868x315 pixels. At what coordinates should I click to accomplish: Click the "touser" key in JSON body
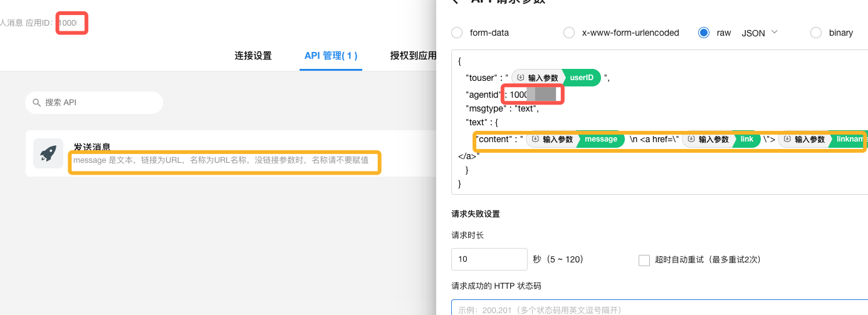[482, 78]
